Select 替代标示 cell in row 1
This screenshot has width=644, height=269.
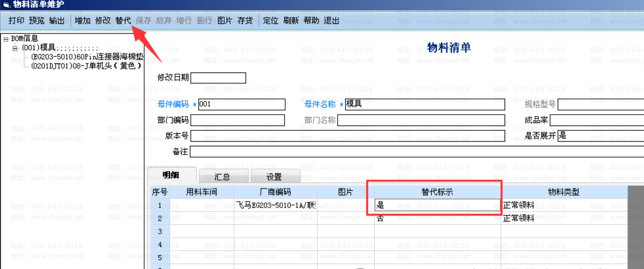pos(437,205)
